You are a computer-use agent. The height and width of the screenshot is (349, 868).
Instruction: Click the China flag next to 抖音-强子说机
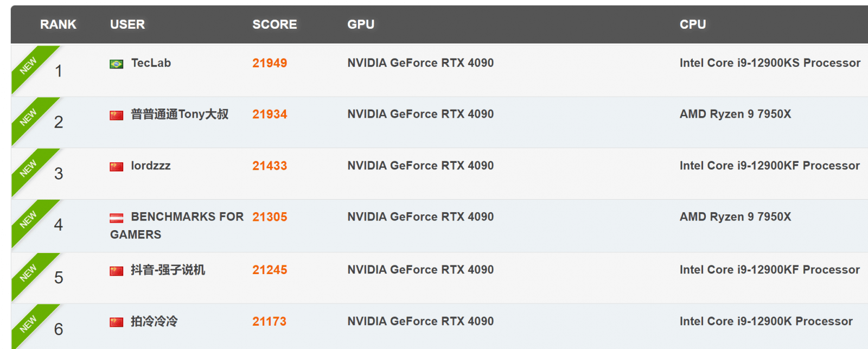[x=116, y=271]
